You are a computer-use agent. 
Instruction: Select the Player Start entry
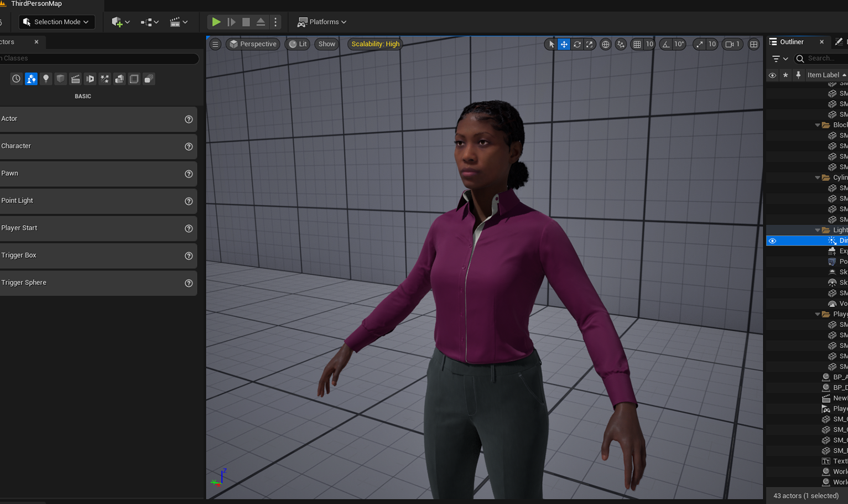(98, 228)
